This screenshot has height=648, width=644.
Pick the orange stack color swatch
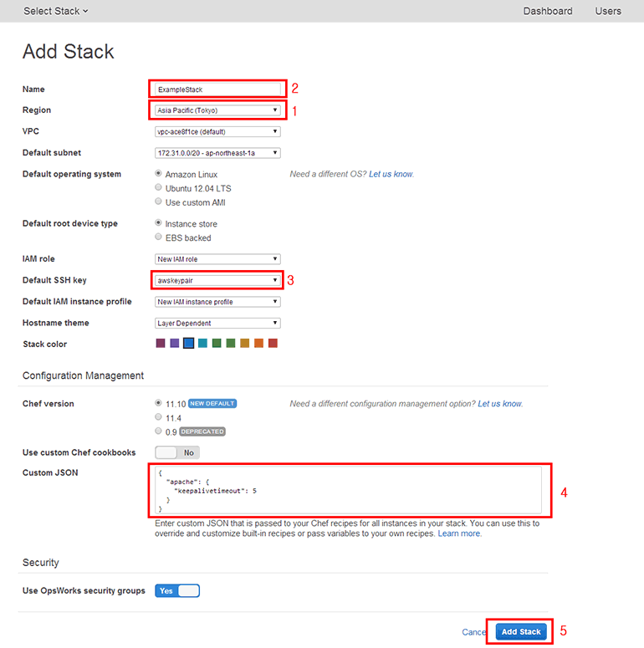tap(258, 344)
